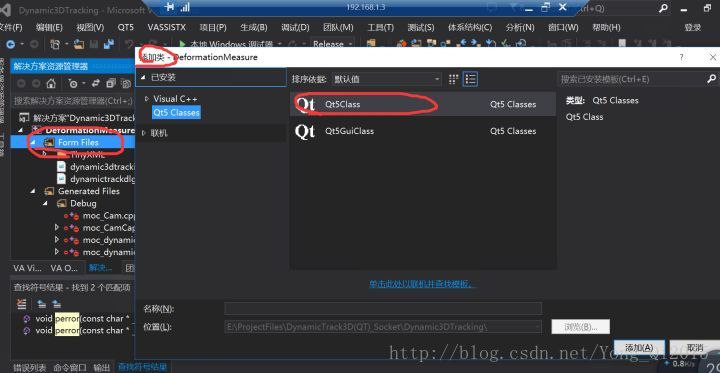Click Home icon in Solution Explorer toolbar
720x373 pixels.
(x=51, y=84)
